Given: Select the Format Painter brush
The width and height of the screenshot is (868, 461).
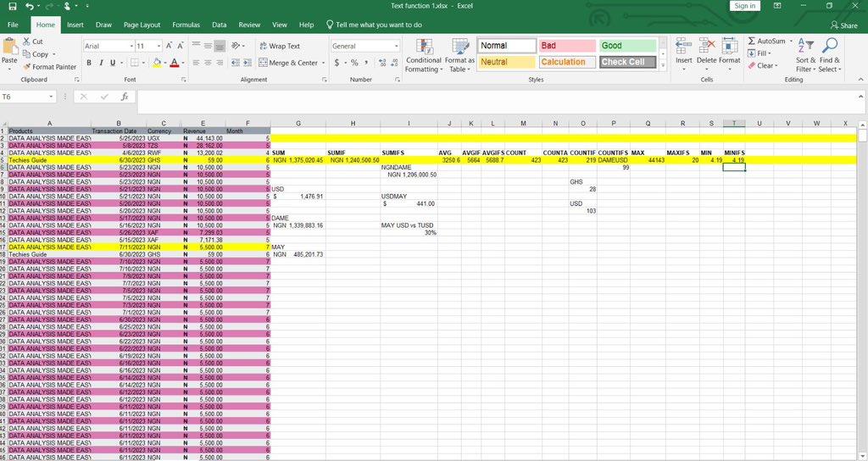Looking at the screenshot, I should pyautogui.click(x=26, y=67).
